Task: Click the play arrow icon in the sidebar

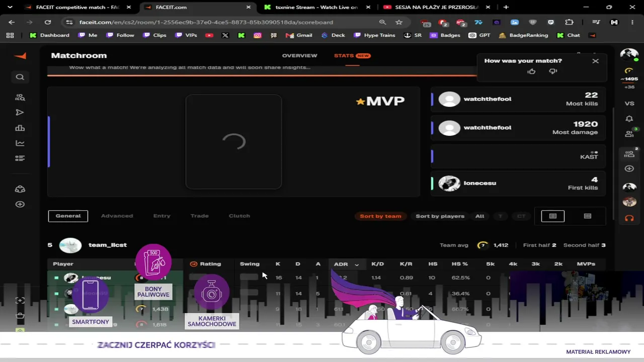Action: click(20, 113)
